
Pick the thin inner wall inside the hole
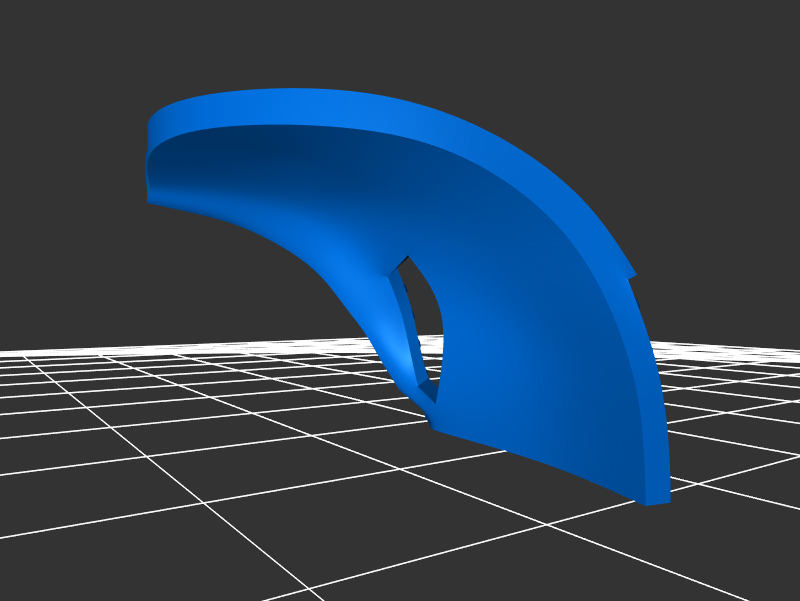(x=405, y=310)
